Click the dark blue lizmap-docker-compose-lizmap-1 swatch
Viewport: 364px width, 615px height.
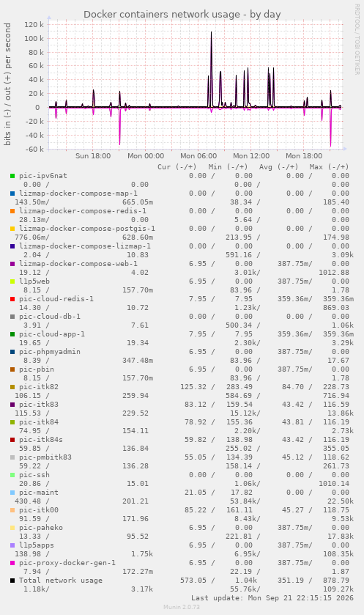click(12, 246)
